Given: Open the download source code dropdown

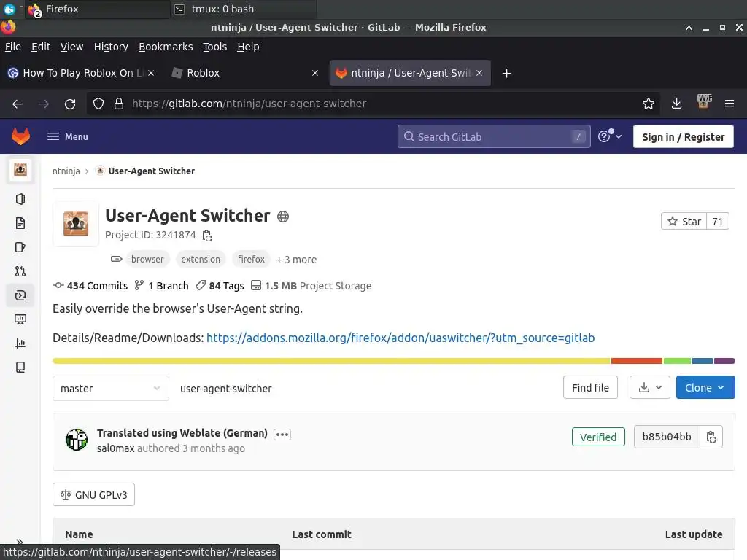Looking at the screenshot, I should point(650,388).
